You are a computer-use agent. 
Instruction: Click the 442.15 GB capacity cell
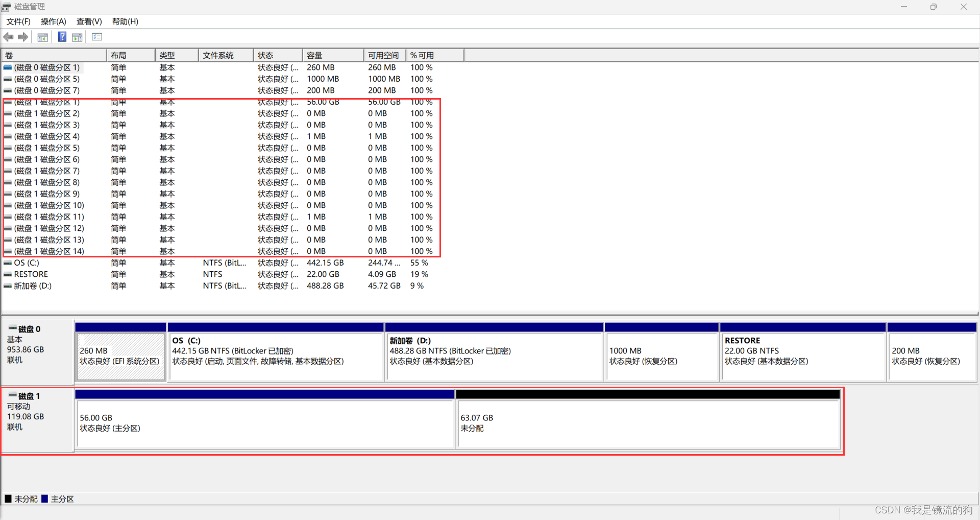325,263
